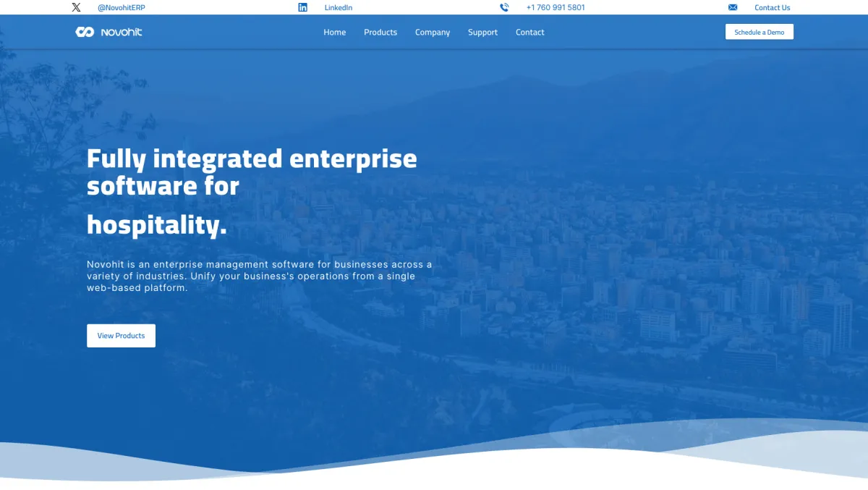Click the envelope mail icon
This screenshot has width=868, height=490.
(733, 7)
